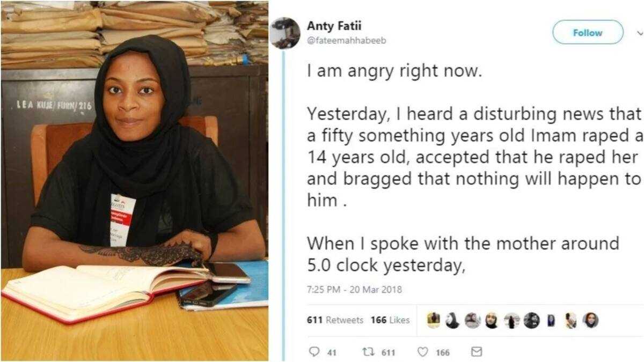Click the last liker avatar in the row
Screen dimensions: 644x362
(590, 320)
